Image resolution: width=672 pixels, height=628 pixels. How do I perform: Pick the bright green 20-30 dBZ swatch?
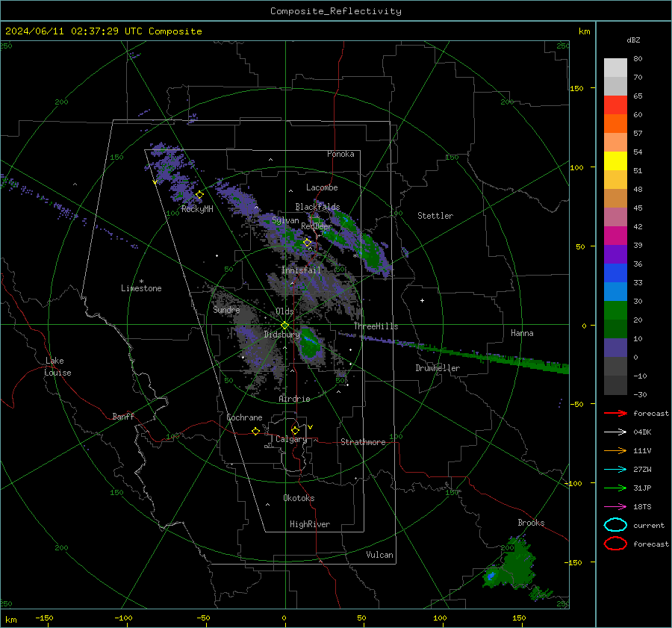615,311
